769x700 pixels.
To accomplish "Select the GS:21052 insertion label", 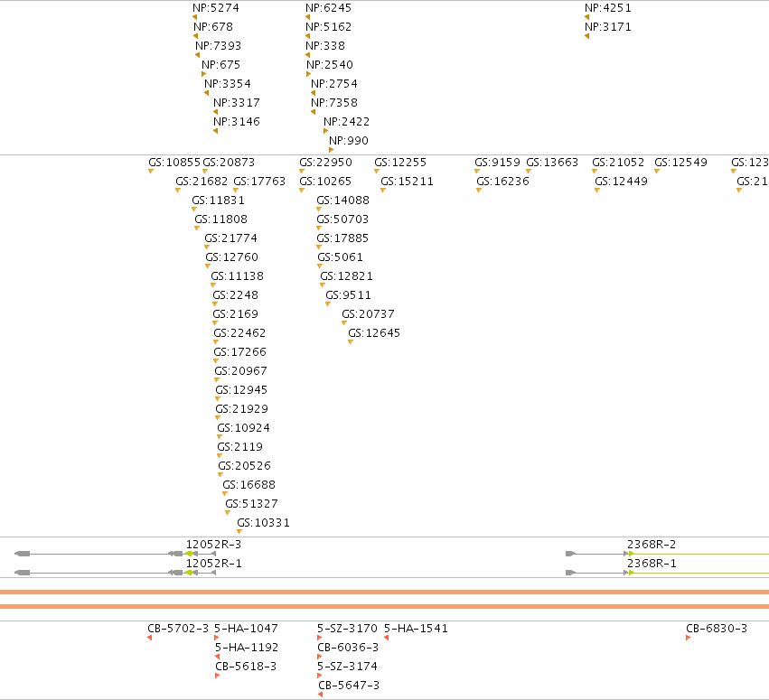I will pos(618,163).
